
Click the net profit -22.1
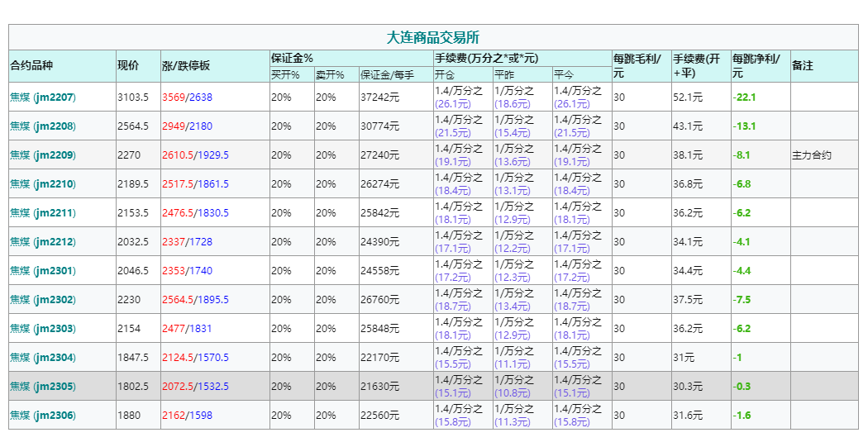tap(744, 97)
